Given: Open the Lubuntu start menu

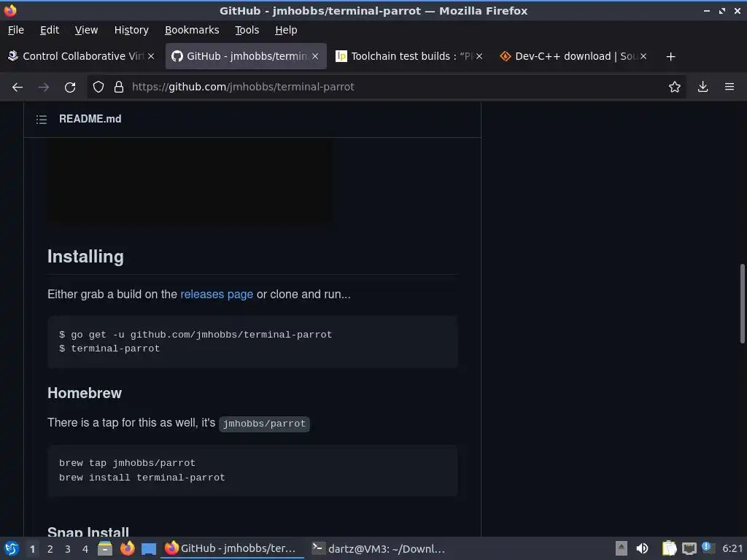Looking at the screenshot, I should [11, 548].
